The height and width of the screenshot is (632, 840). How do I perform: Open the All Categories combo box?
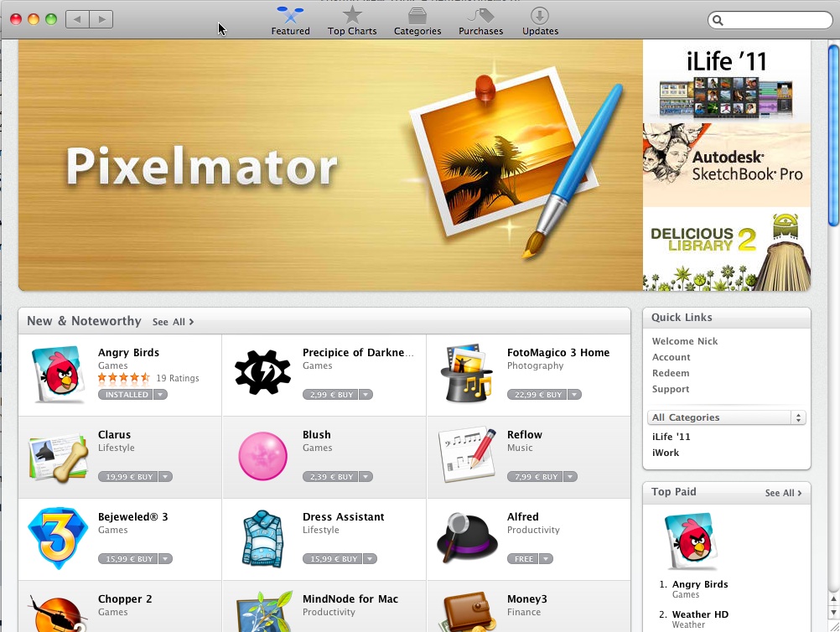pyautogui.click(x=726, y=417)
